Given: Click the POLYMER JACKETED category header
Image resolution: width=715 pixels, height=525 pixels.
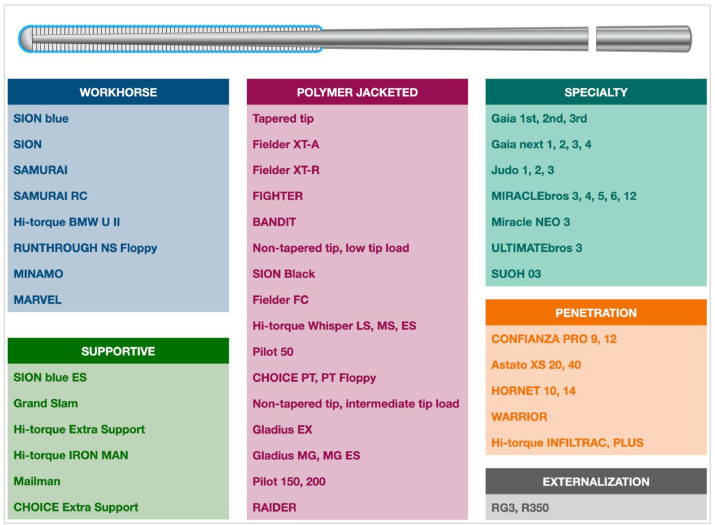Looking at the screenshot, I should [357, 92].
